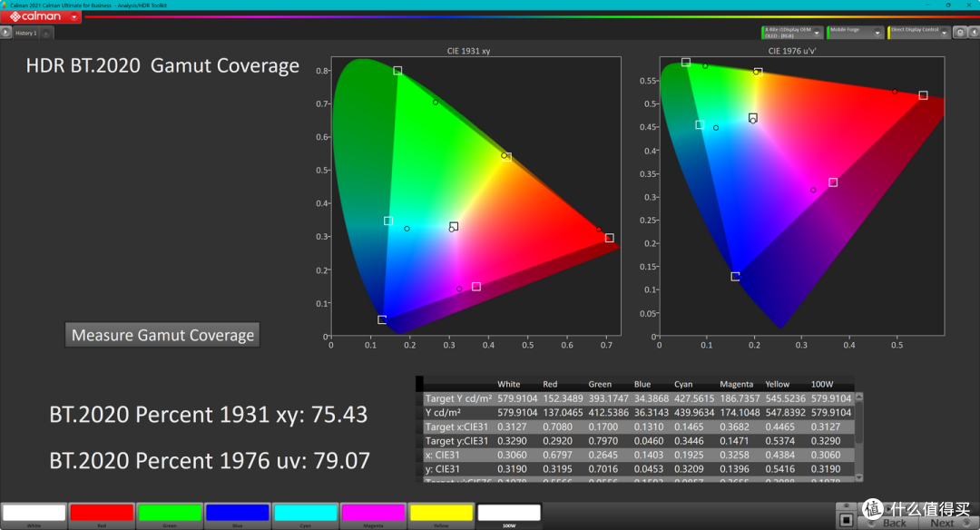Screen dimensions: 980x530
Task: Click the eye icon above stop button
Action: coord(847,506)
